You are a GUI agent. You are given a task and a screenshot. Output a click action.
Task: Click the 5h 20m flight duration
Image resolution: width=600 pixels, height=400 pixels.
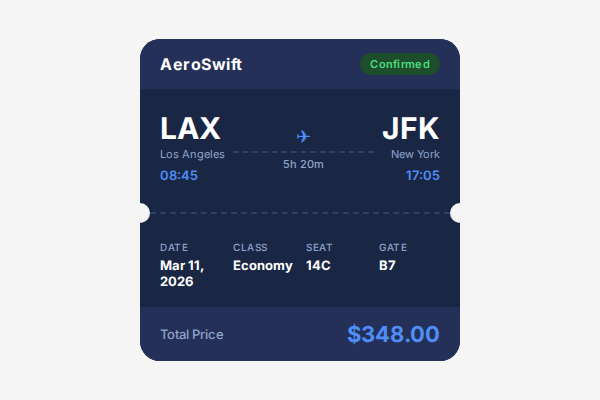(303, 164)
